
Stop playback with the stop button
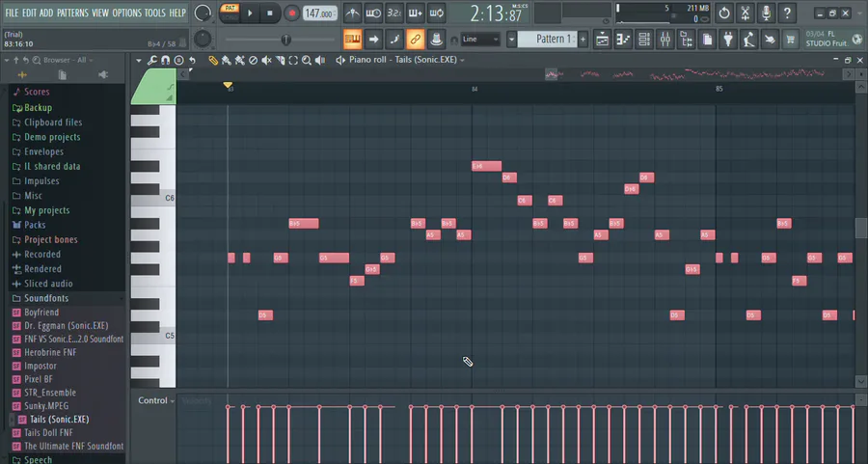click(270, 13)
